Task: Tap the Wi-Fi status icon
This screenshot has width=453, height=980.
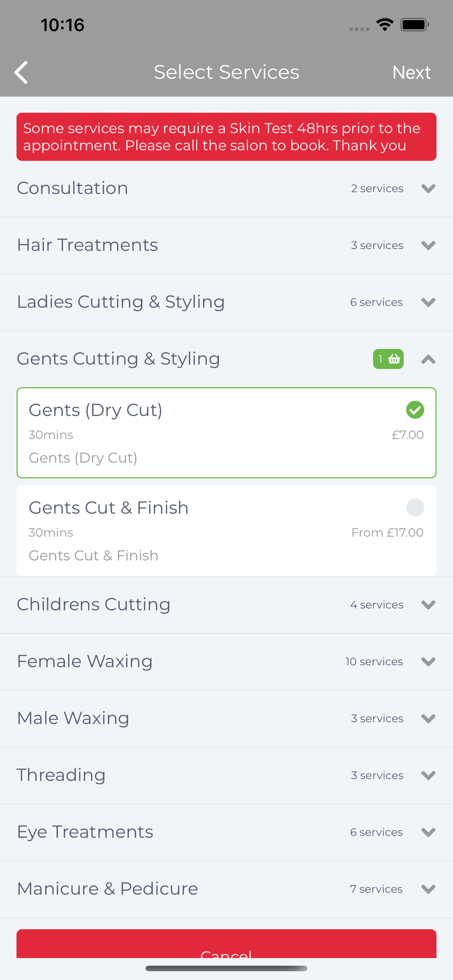Action: (385, 24)
